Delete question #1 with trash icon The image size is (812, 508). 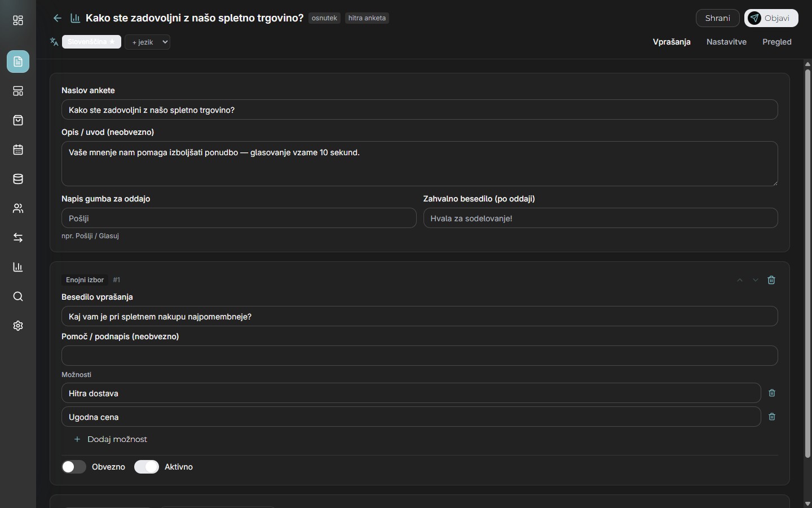tap(771, 280)
